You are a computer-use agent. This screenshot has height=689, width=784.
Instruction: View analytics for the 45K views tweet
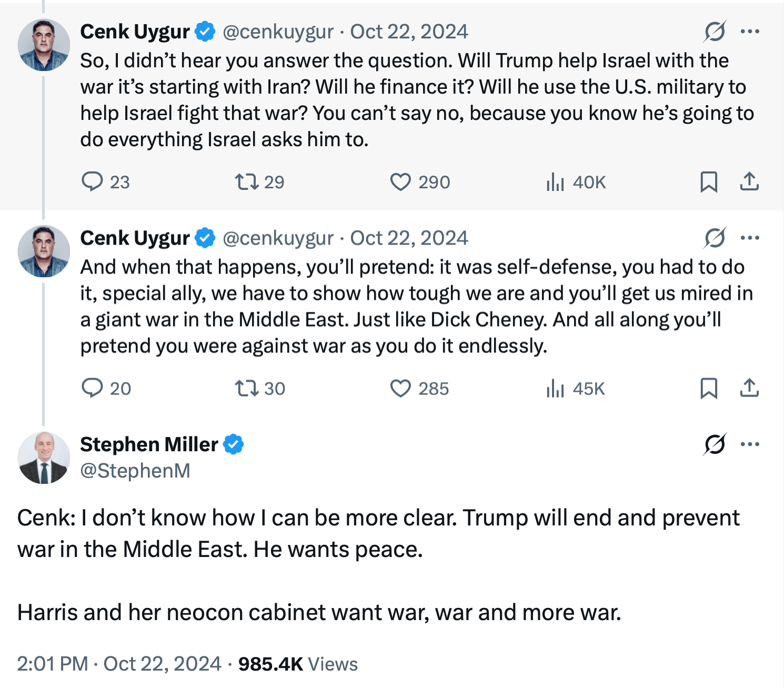pos(555,389)
